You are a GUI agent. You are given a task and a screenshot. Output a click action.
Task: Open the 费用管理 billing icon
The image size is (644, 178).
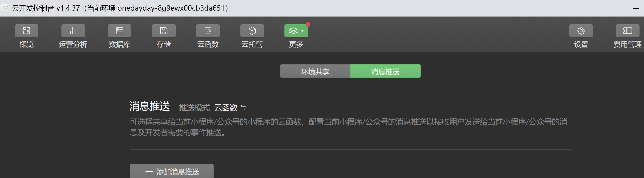[628, 31]
